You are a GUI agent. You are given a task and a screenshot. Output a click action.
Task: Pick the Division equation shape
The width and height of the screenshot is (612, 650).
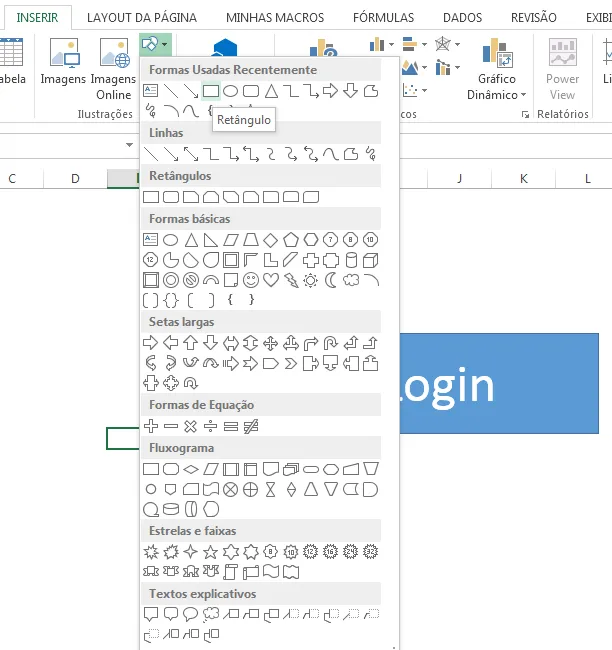(x=211, y=426)
